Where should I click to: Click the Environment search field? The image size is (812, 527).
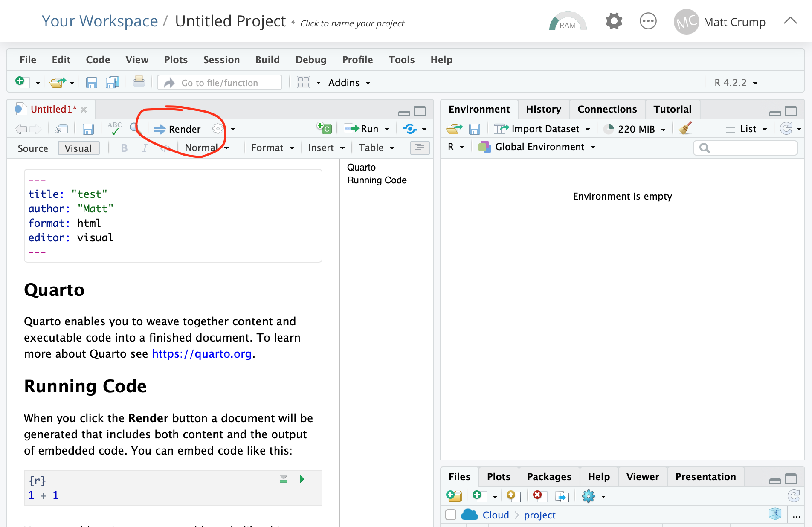(x=745, y=148)
